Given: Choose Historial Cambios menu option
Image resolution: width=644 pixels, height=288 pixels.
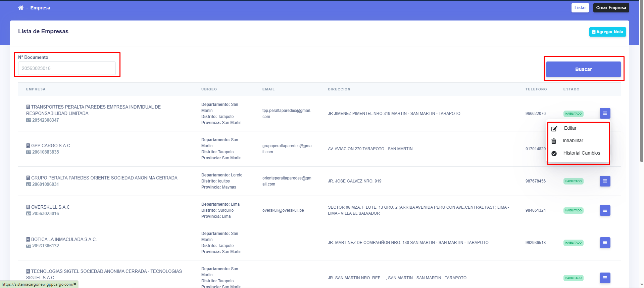Looking at the screenshot, I should [581, 153].
